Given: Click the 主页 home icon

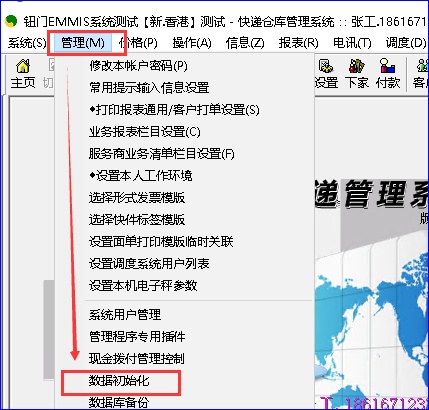Looking at the screenshot, I should coord(23,74).
